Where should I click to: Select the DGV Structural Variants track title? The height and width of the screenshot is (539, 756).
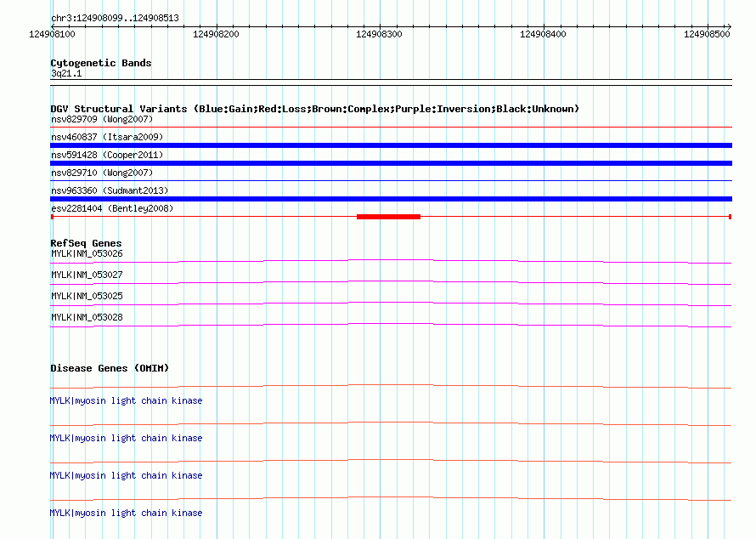point(314,109)
